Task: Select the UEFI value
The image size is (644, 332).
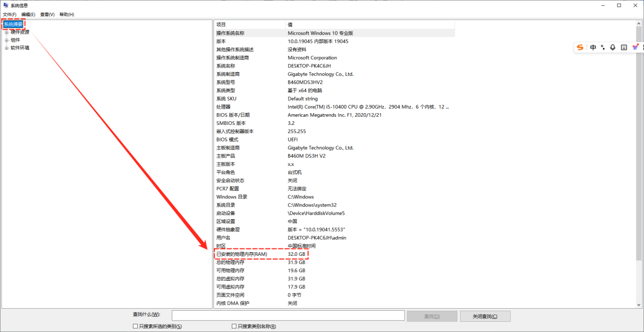Action: 293,140
